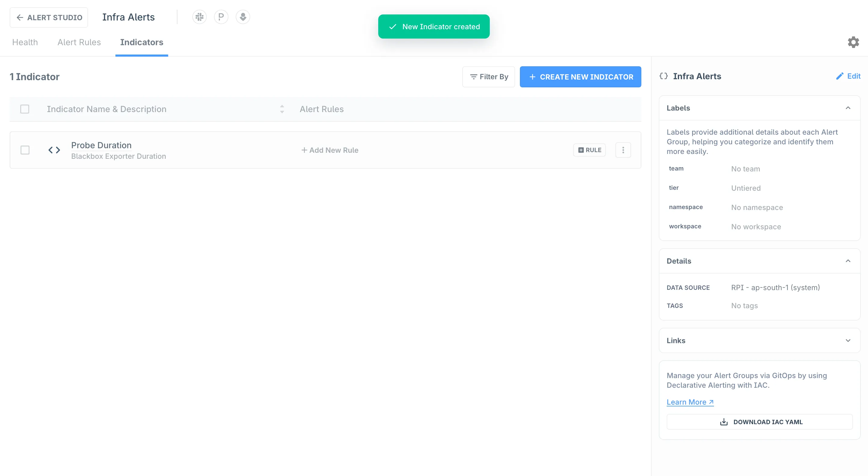Click the settings gear icon top right
Screen dimensions: 868x476
(x=853, y=42)
